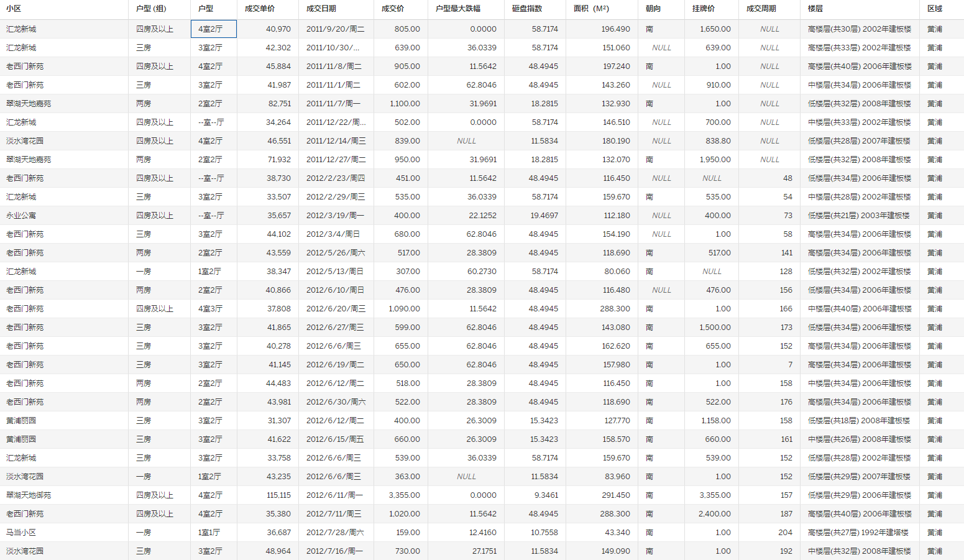The height and width of the screenshot is (560, 964).
Task: Click the 永业公寓 cell
Action: point(21,216)
